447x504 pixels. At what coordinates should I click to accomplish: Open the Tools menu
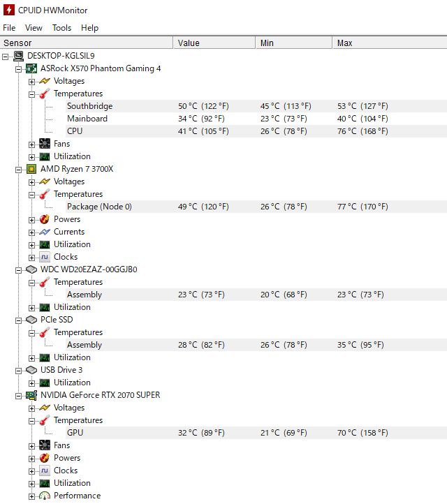click(x=61, y=28)
